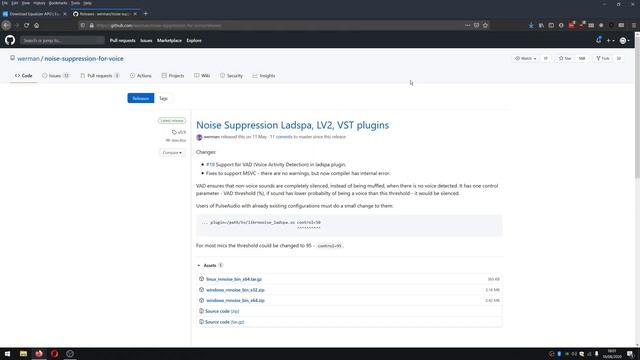Reload the page with the refresh icon
640x360 pixels.
26,25
